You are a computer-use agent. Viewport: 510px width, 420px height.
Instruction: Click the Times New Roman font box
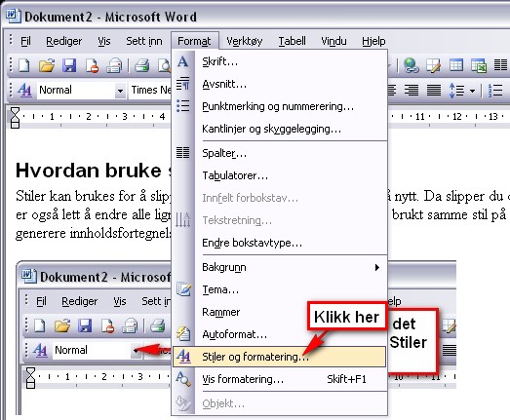point(150,90)
